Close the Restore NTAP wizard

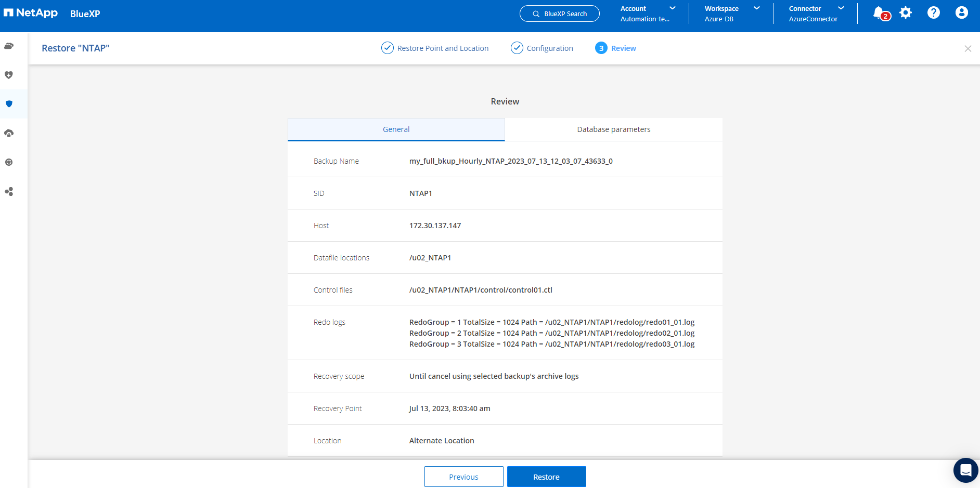click(968, 48)
